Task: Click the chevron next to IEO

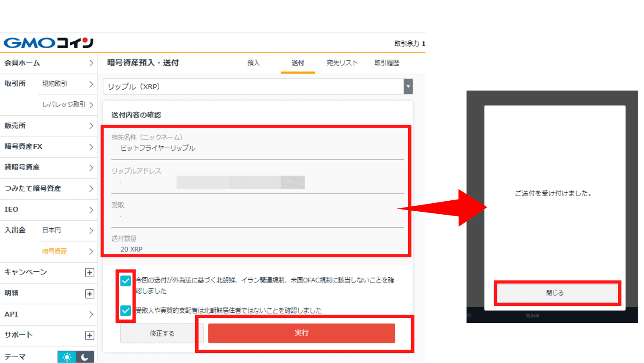Action: pos(91,210)
